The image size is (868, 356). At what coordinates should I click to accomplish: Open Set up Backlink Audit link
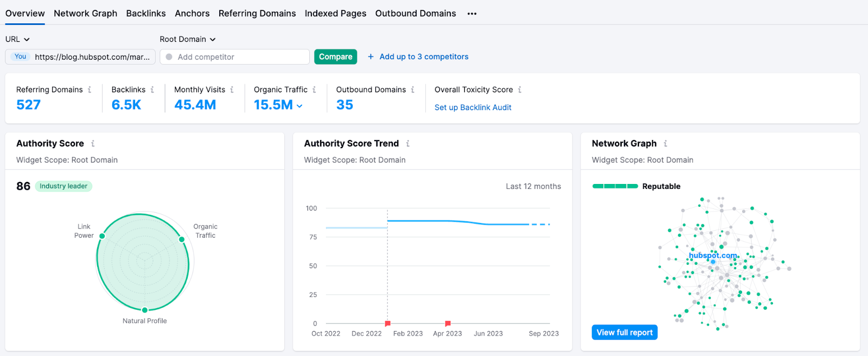click(x=473, y=107)
